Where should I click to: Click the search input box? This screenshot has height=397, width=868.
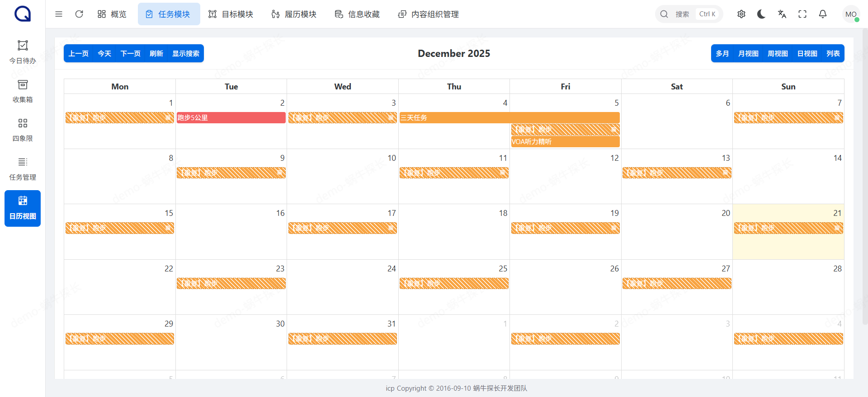689,14
